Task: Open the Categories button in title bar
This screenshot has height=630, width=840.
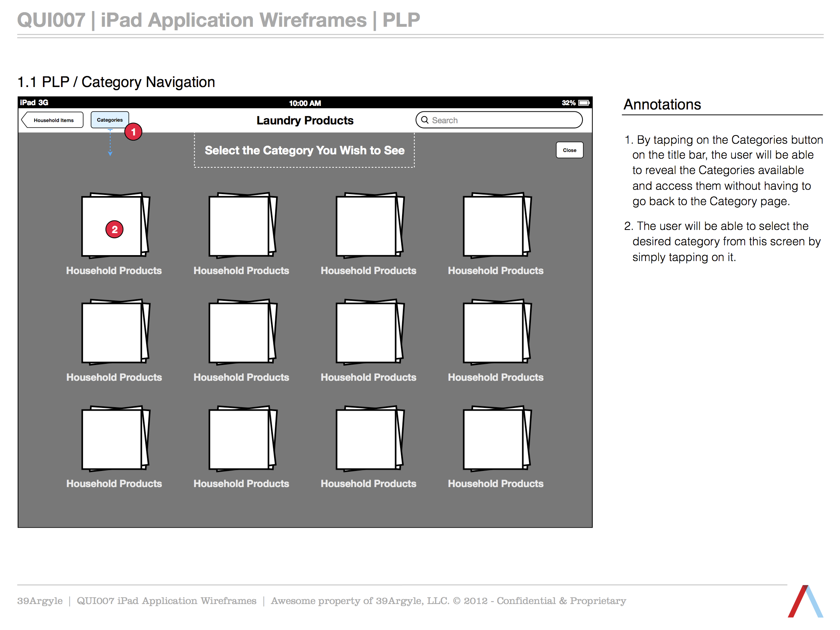Action: (x=109, y=120)
